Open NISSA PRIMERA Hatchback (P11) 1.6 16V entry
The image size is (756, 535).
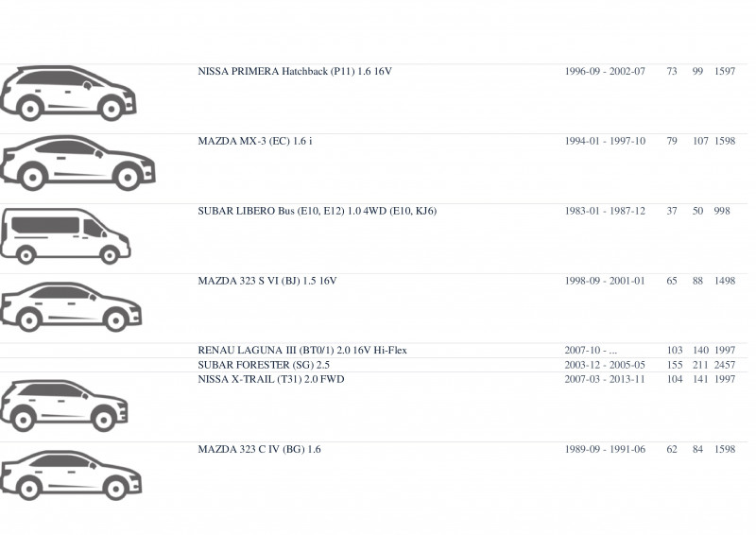coord(295,72)
